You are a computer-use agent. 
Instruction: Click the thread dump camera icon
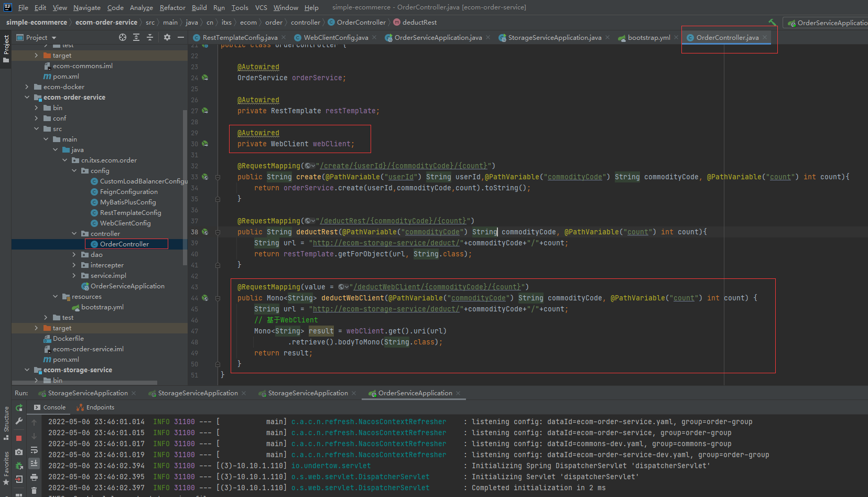click(19, 452)
